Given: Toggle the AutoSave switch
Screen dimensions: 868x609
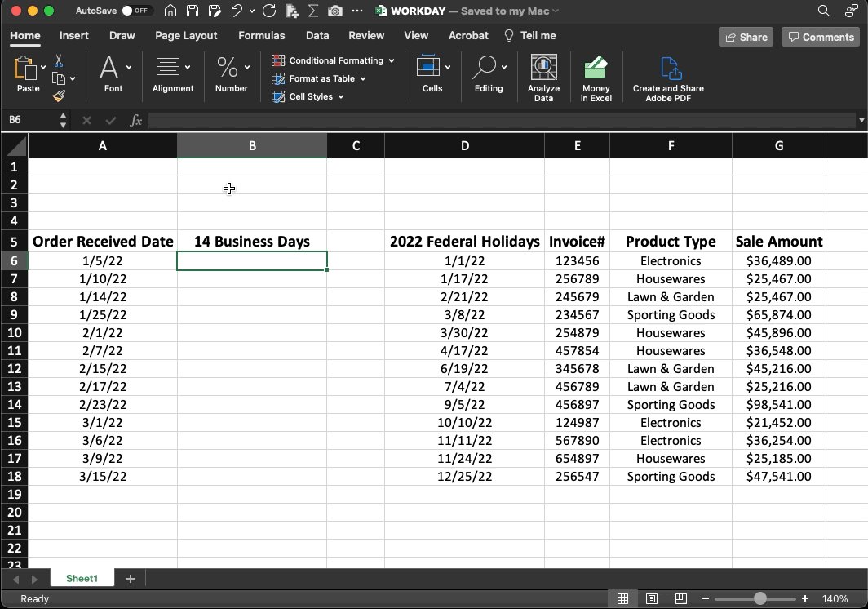Looking at the screenshot, I should 135,11.
